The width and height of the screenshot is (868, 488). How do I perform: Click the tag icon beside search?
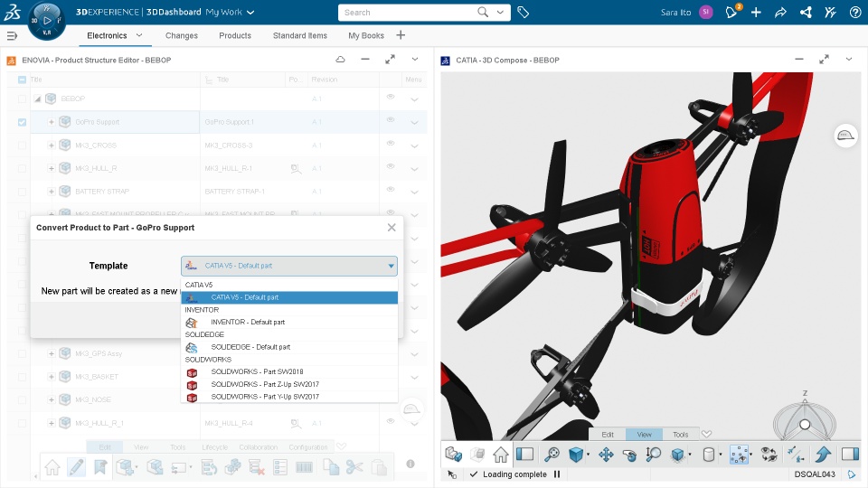[x=523, y=12]
